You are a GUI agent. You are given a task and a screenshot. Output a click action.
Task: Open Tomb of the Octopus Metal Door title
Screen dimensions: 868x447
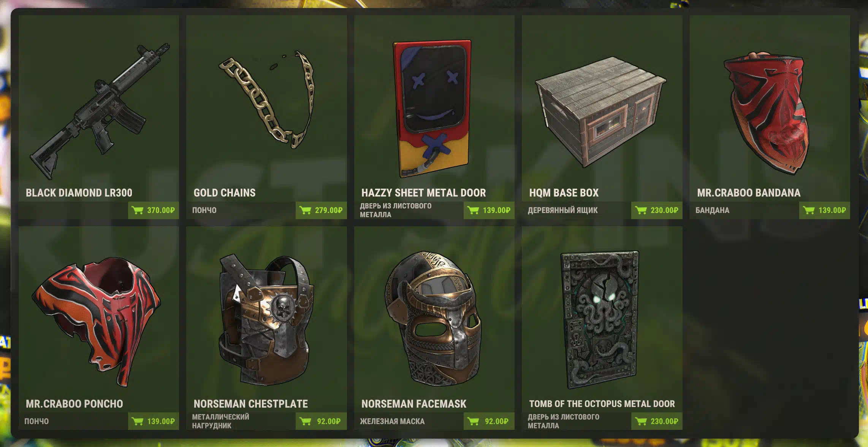coord(602,404)
